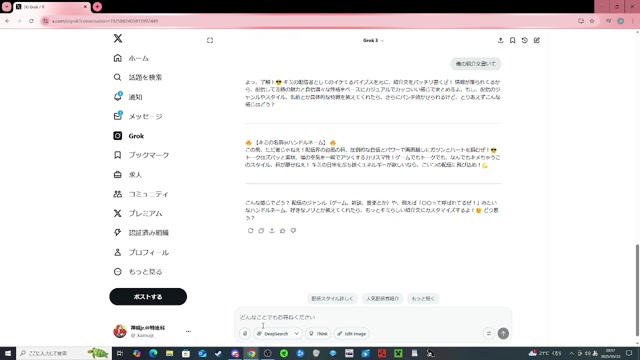
Task: Click the もっと短く suggestion chip
Action: pyautogui.click(x=423, y=299)
